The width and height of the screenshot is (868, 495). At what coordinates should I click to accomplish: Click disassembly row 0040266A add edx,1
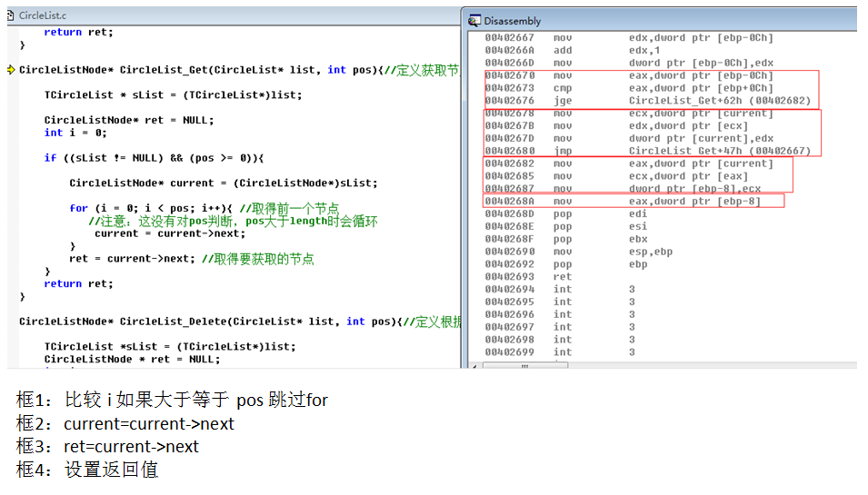[573, 50]
